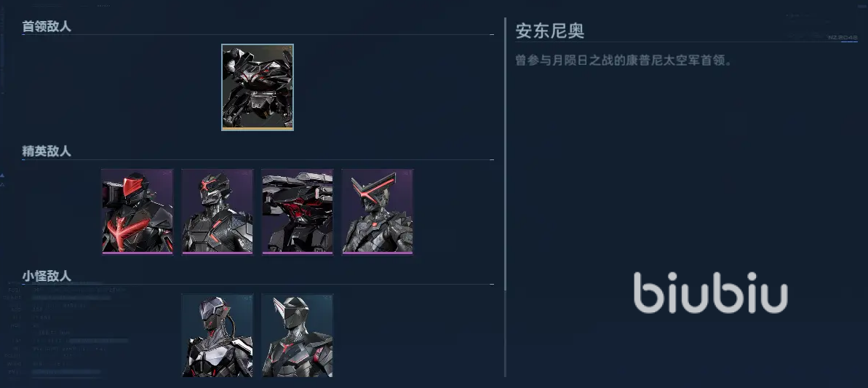Click the vertical scrollbar beside enemy list
Viewport: 868px width, 388px height.
(x=505, y=154)
